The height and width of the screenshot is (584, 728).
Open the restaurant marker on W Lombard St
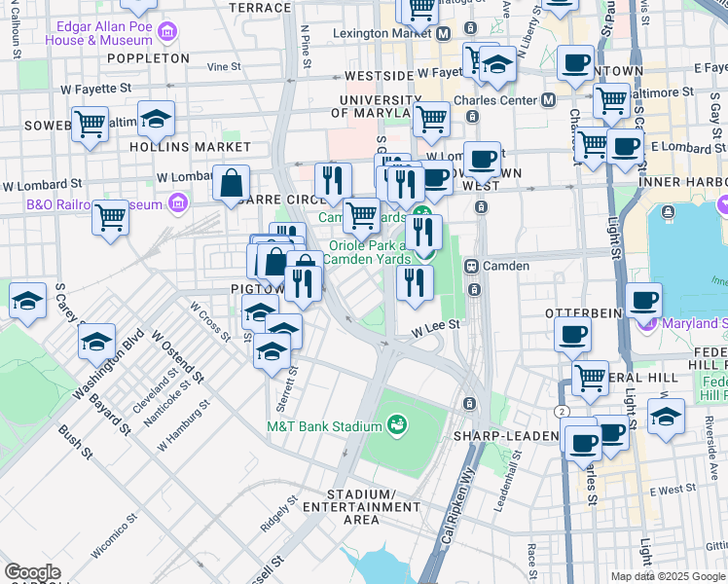coord(333,181)
